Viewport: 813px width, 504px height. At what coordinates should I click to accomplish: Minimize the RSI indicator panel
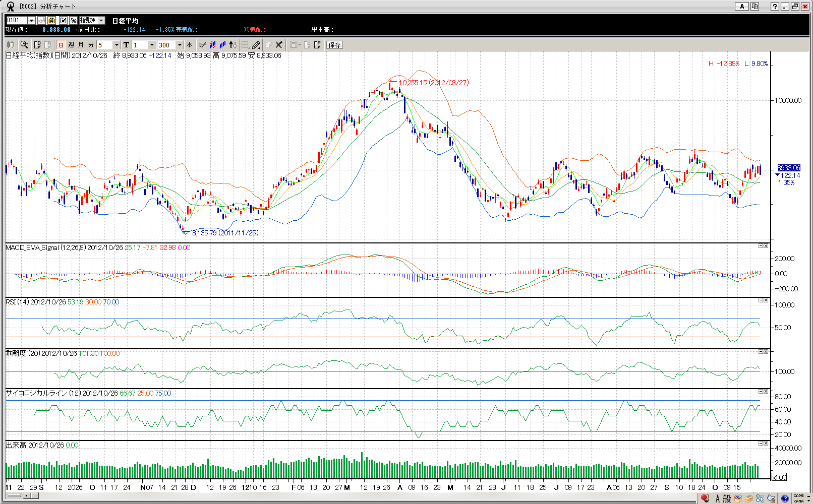[x=761, y=300]
